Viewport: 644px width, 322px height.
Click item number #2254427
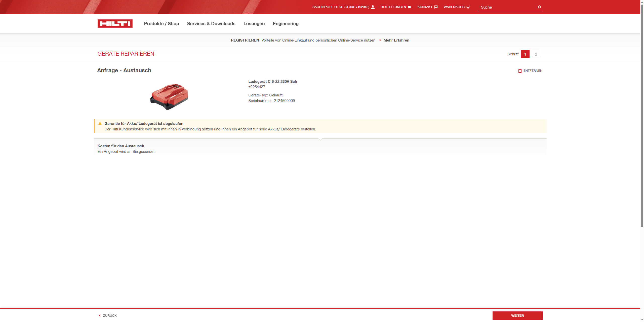tap(257, 87)
